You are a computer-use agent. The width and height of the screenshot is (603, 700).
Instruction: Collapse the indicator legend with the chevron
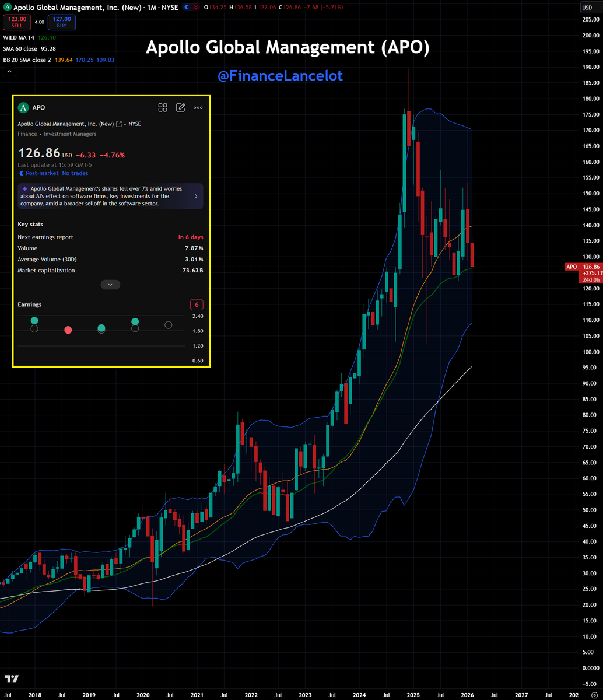click(x=9, y=71)
